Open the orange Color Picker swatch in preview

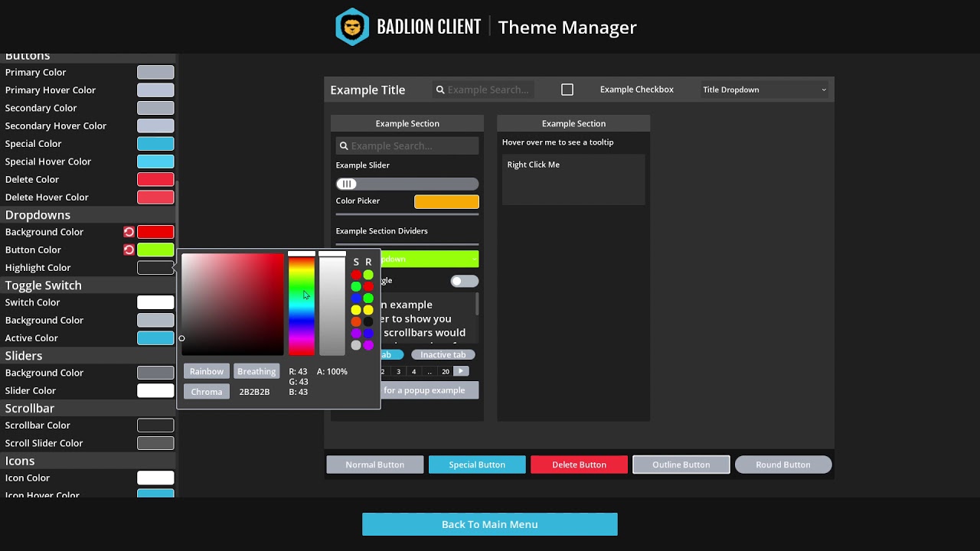click(x=446, y=201)
